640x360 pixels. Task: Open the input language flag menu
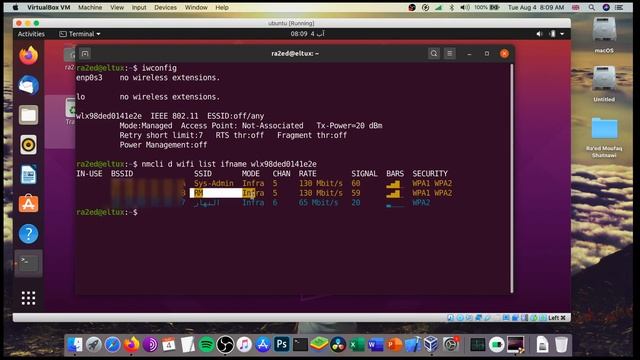pyautogui.click(x=576, y=7)
